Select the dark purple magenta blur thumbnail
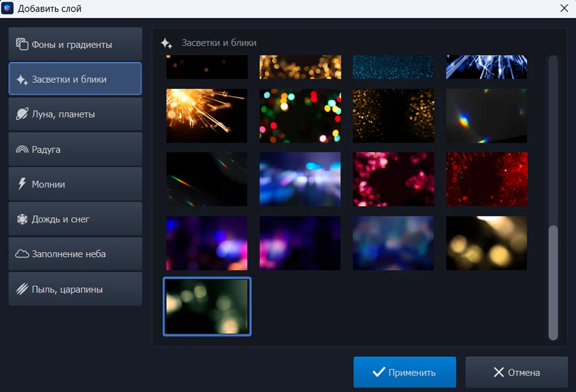This screenshot has height=392, width=576. click(300, 243)
